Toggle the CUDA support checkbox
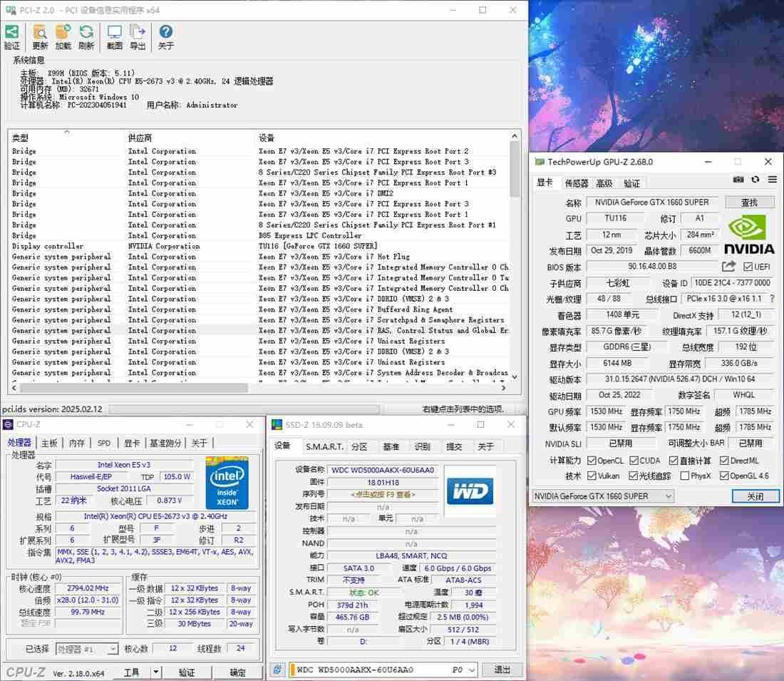This screenshot has height=681, width=784. [634, 460]
